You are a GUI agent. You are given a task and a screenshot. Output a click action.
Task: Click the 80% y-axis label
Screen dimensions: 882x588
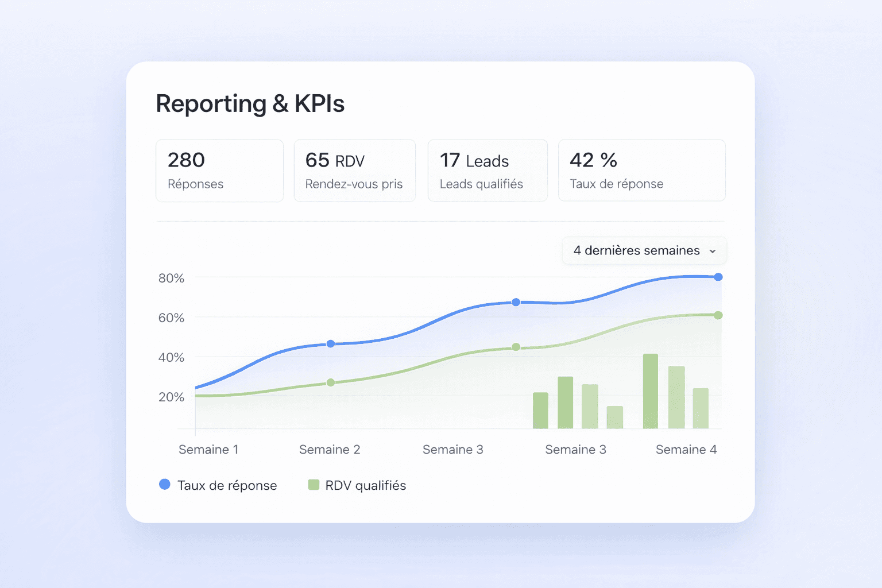pos(171,278)
